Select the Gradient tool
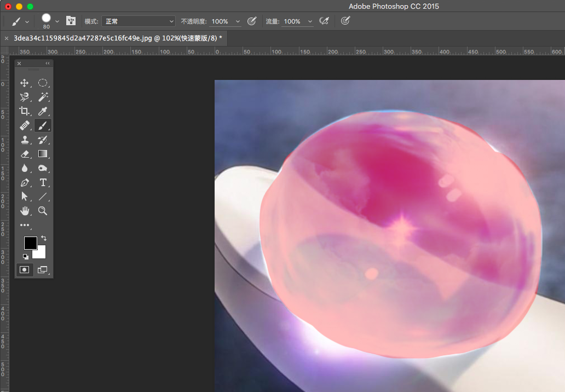Image resolution: width=565 pixels, height=392 pixels. 43,154
